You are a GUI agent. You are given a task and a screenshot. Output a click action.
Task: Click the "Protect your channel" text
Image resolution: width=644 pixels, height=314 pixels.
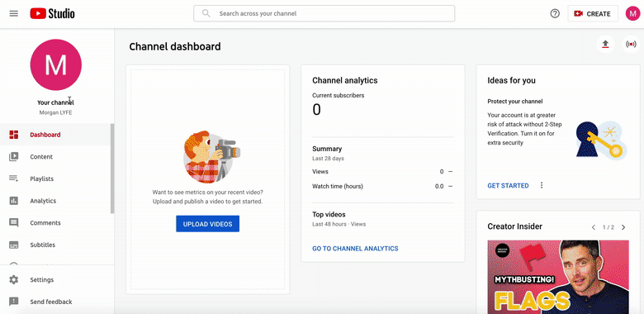[515, 102]
